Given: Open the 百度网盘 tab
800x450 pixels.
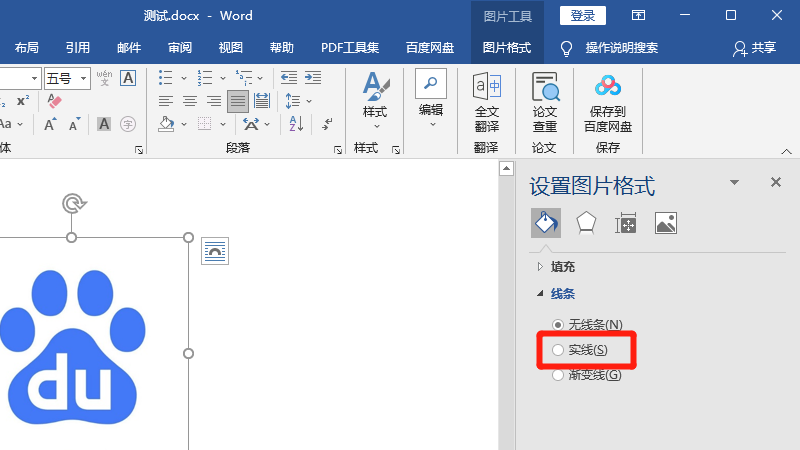Looking at the screenshot, I should click(x=430, y=48).
